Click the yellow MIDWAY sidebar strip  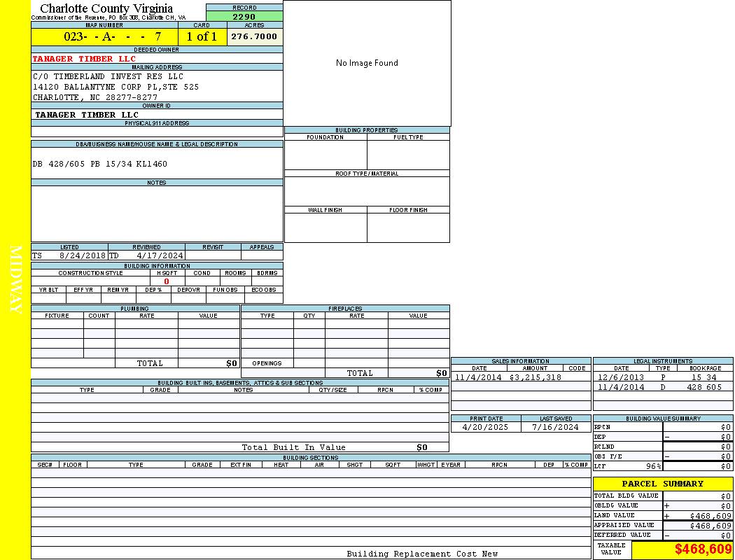(x=15, y=280)
